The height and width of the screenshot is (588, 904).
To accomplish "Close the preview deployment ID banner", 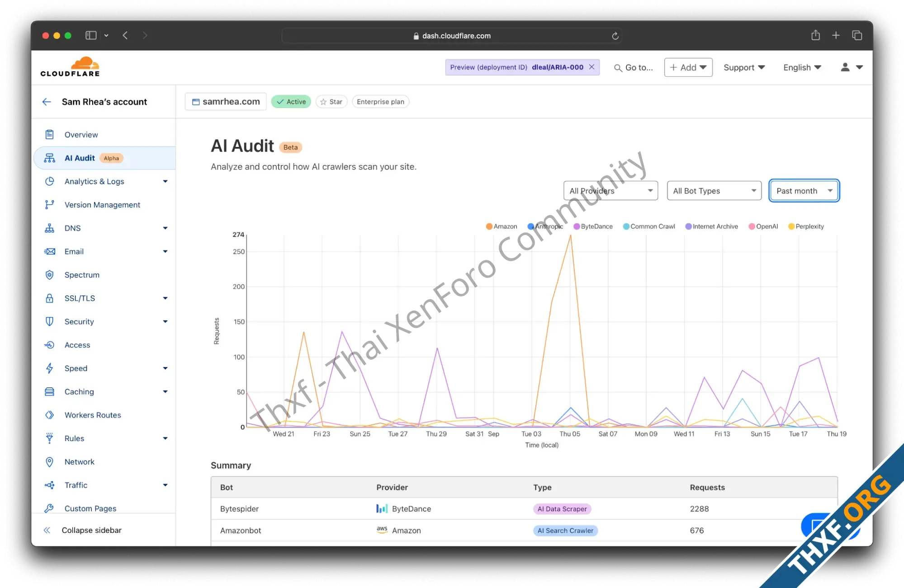I will pos(592,67).
